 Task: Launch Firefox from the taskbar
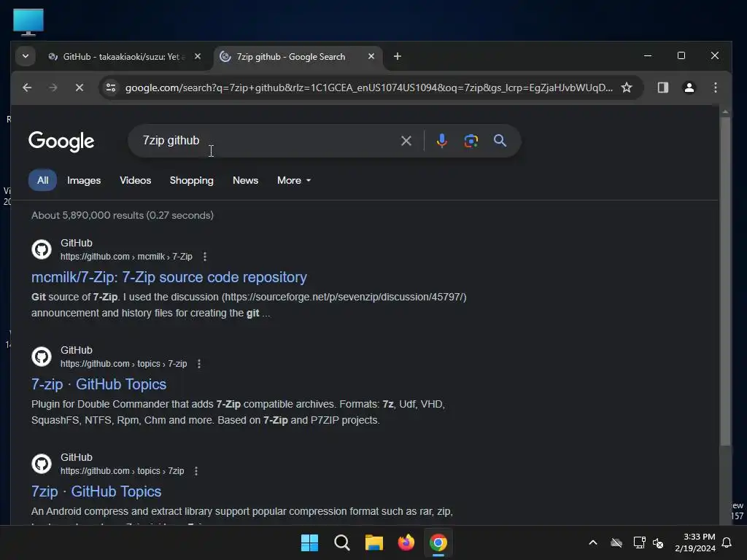click(406, 542)
